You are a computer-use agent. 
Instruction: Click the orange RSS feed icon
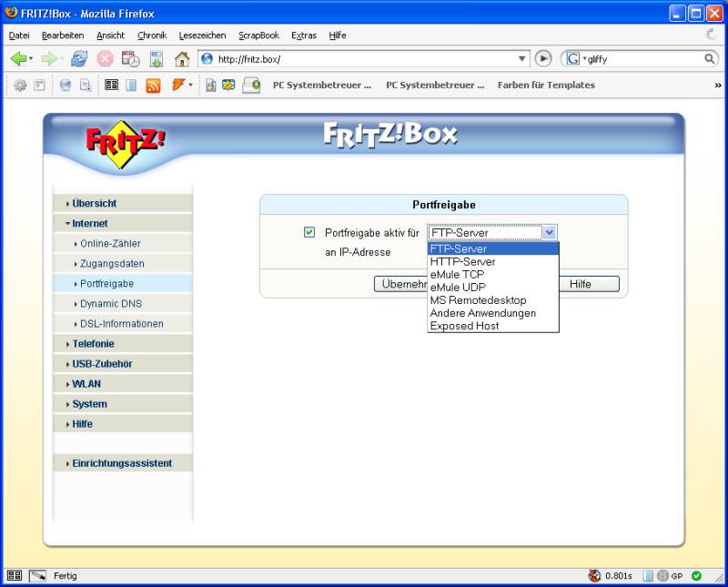tap(153, 86)
